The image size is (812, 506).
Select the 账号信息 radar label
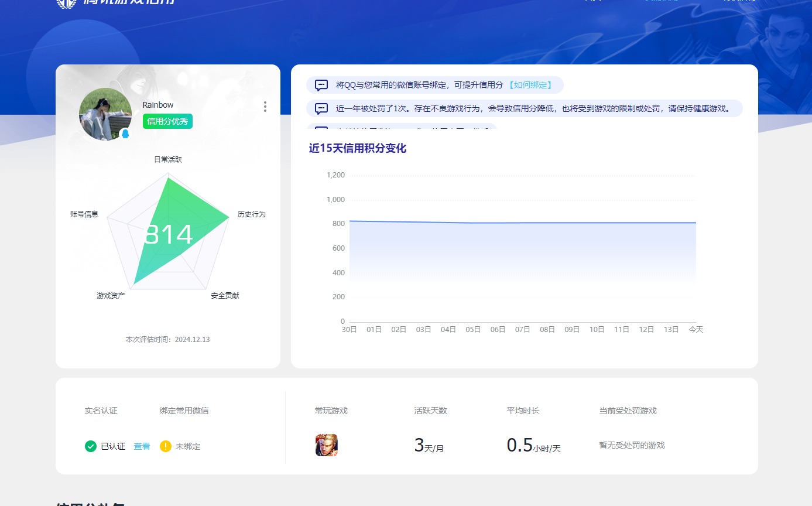[84, 214]
